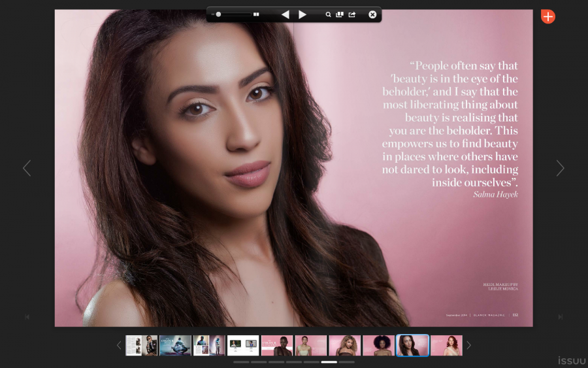
Task: Click the orange plus button
Action: click(547, 17)
